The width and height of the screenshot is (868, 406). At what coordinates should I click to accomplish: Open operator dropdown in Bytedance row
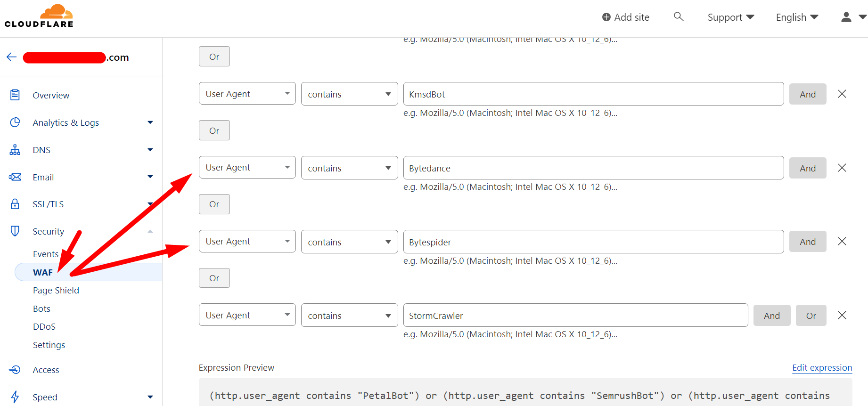pyautogui.click(x=350, y=168)
